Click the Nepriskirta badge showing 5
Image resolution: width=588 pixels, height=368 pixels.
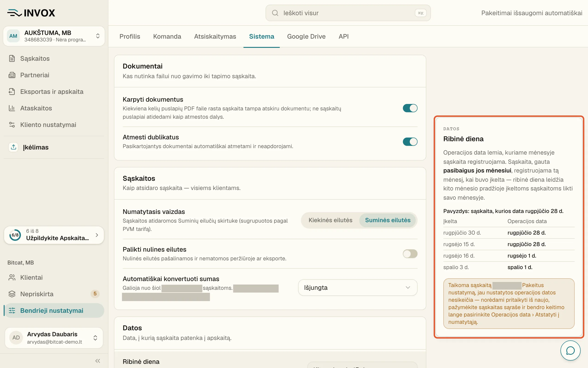[95, 294]
